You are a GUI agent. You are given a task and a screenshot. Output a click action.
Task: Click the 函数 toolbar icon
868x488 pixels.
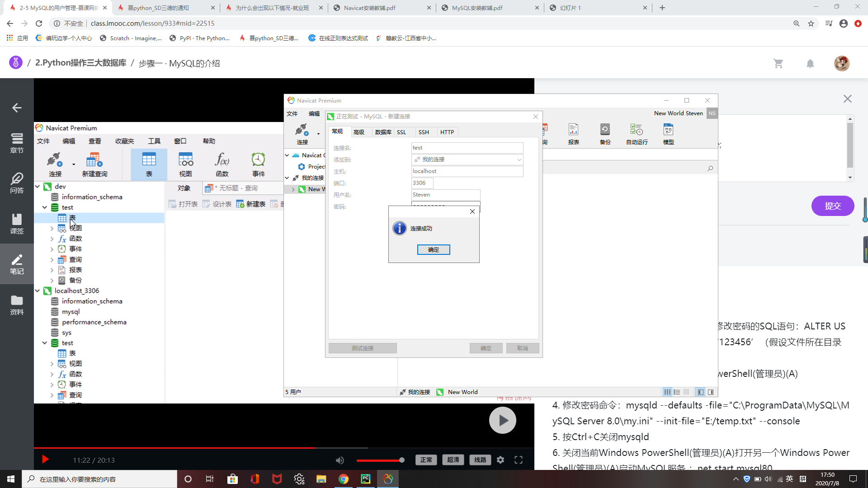(x=222, y=164)
